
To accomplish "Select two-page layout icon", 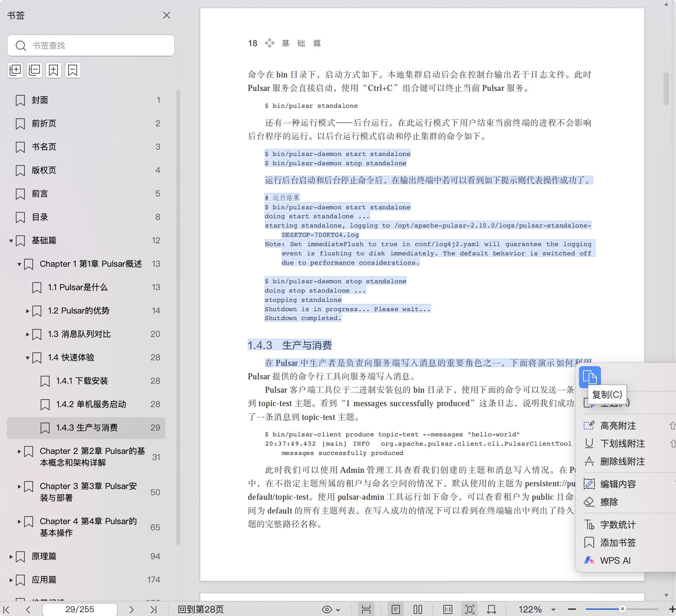I will pyautogui.click(x=418, y=609).
